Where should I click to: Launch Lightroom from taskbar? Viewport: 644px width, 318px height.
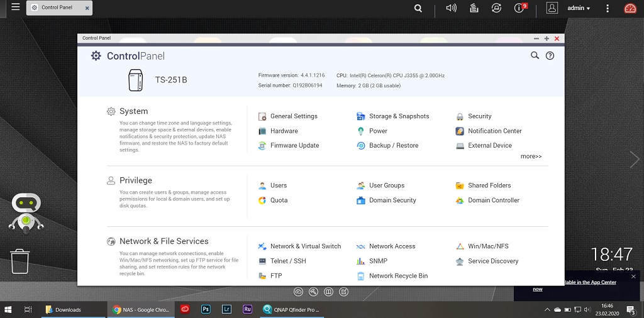tap(226, 309)
